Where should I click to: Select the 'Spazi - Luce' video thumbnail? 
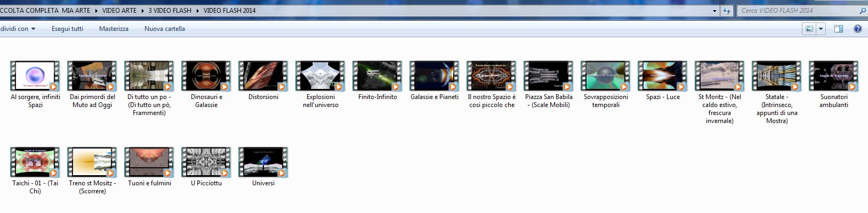(663, 76)
